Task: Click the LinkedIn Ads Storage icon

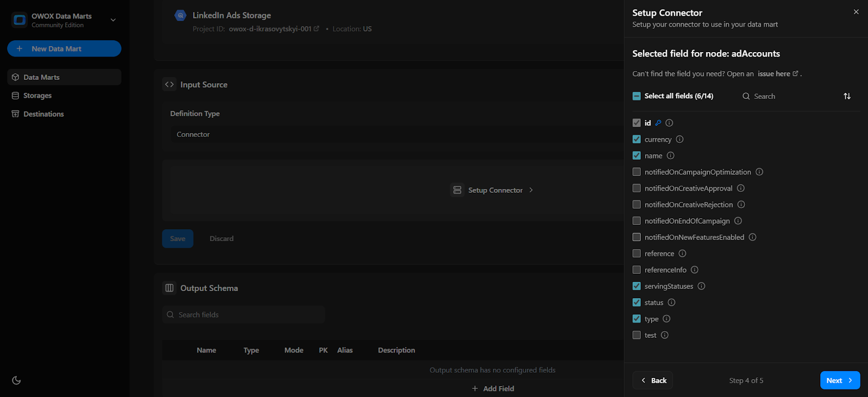Action: click(181, 16)
